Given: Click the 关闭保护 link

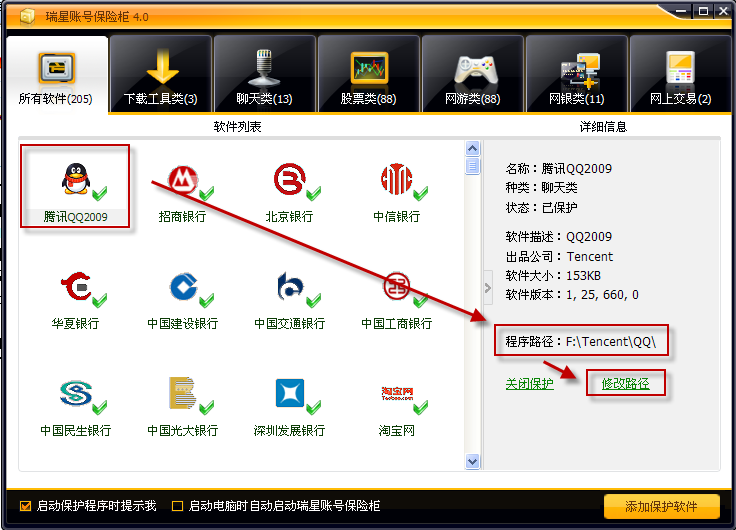Looking at the screenshot, I should 529,384.
